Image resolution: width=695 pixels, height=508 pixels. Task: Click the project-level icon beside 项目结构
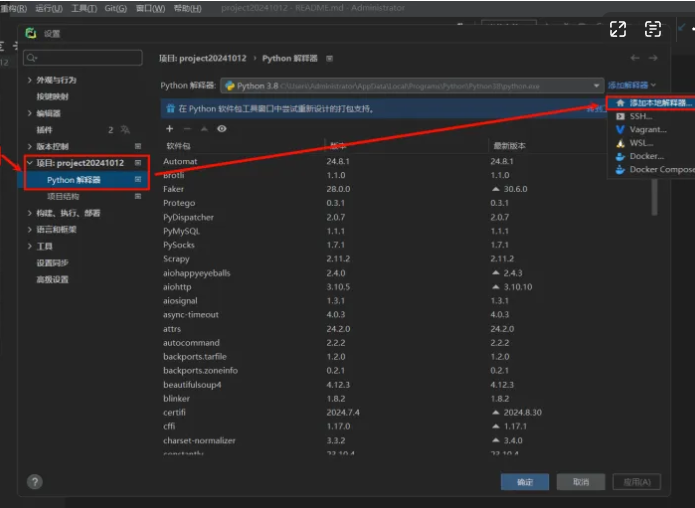tap(138, 196)
